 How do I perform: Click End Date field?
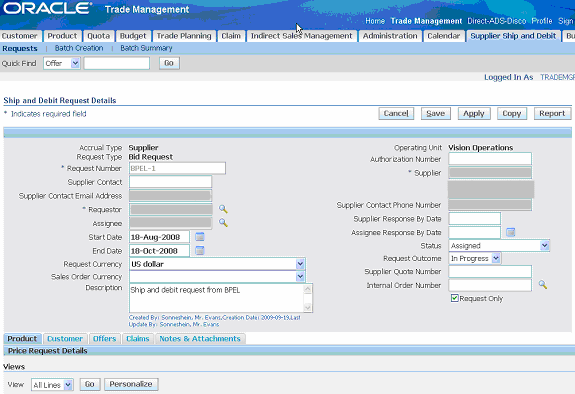(x=159, y=251)
